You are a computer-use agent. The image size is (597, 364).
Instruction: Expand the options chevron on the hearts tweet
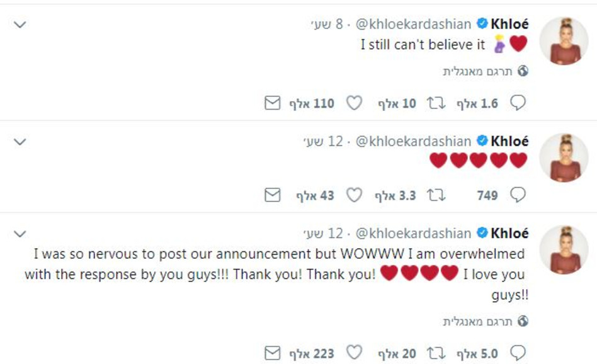[x=20, y=142]
